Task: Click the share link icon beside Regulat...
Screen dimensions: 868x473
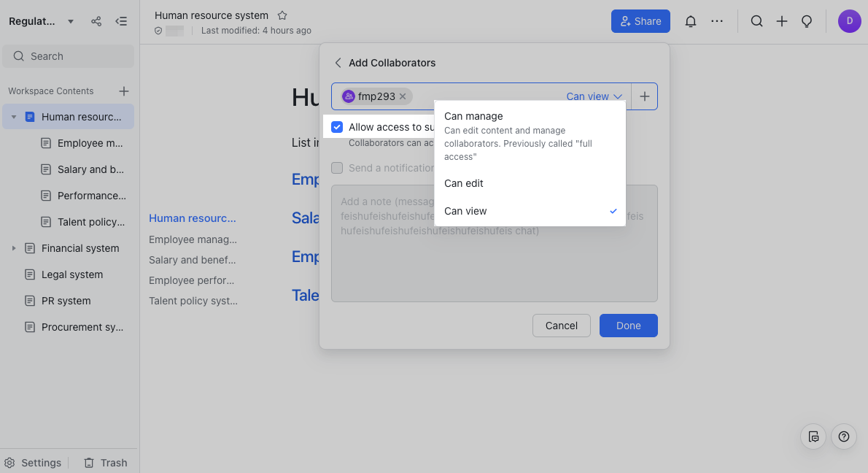Action: click(96, 21)
